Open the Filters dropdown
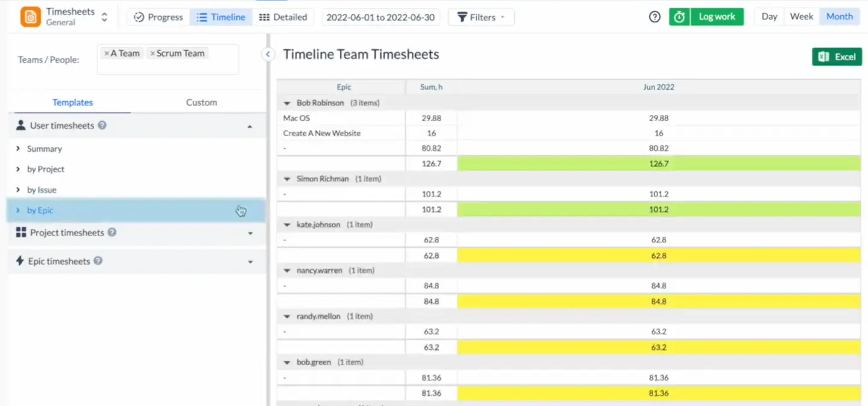Image resolution: width=868 pixels, height=406 pixels. coord(481,17)
